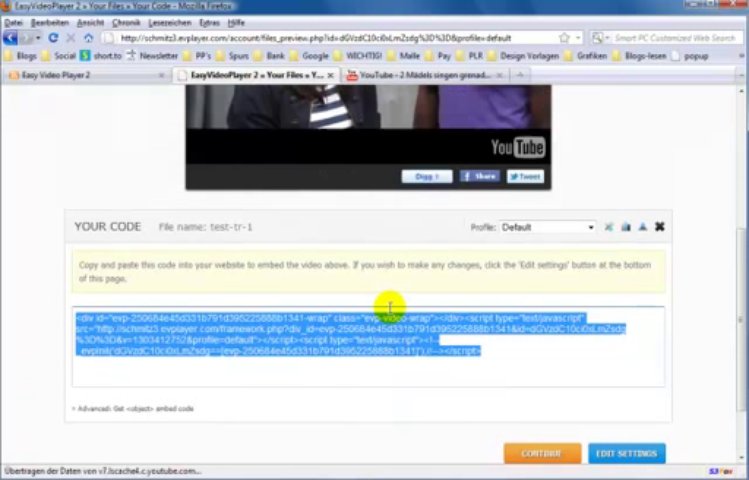
Task: Open the Lesezeichen menu
Action: click(167, 21)
